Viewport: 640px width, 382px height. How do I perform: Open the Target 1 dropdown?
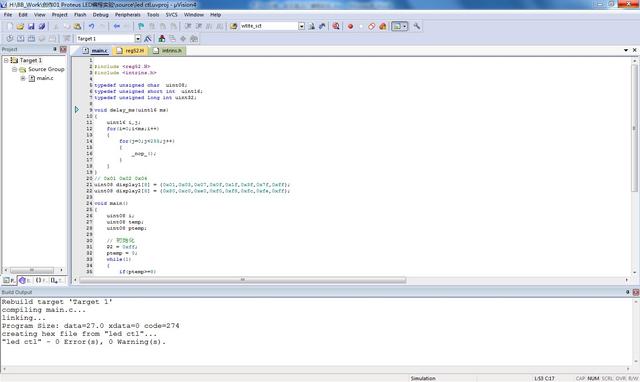click(138, 39)
